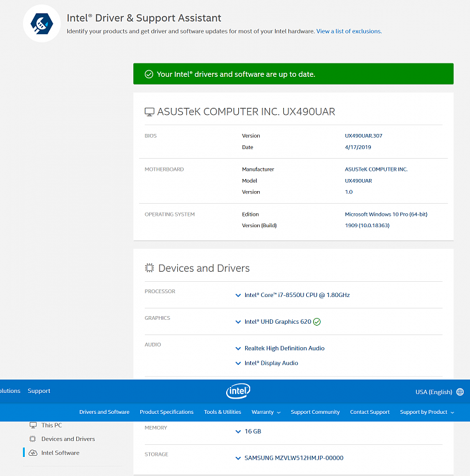Image resolution: width=470 pixels, height=476 pixels.
Task: Click the Intel Software cloud icon in sidebar
Action: (33, 453)
